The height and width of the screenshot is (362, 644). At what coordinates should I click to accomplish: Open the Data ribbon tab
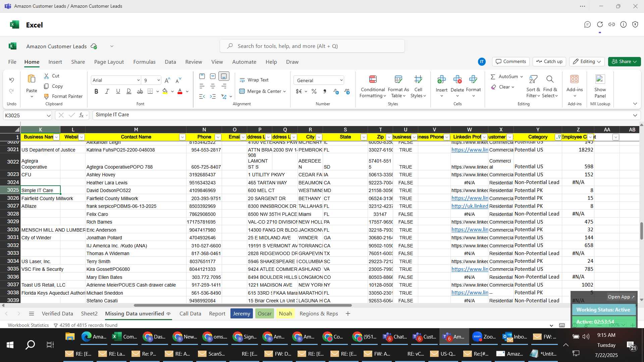click(x=170, y=62)
